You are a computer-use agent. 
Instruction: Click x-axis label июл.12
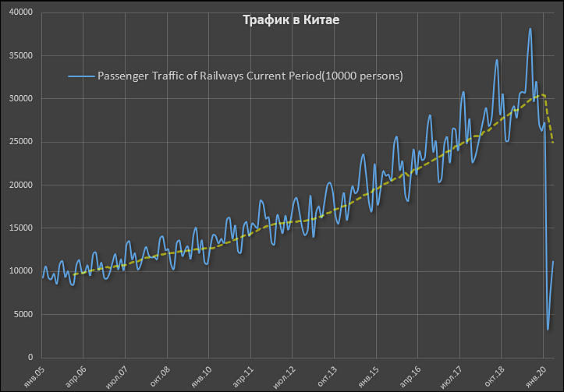pos(285,376)
